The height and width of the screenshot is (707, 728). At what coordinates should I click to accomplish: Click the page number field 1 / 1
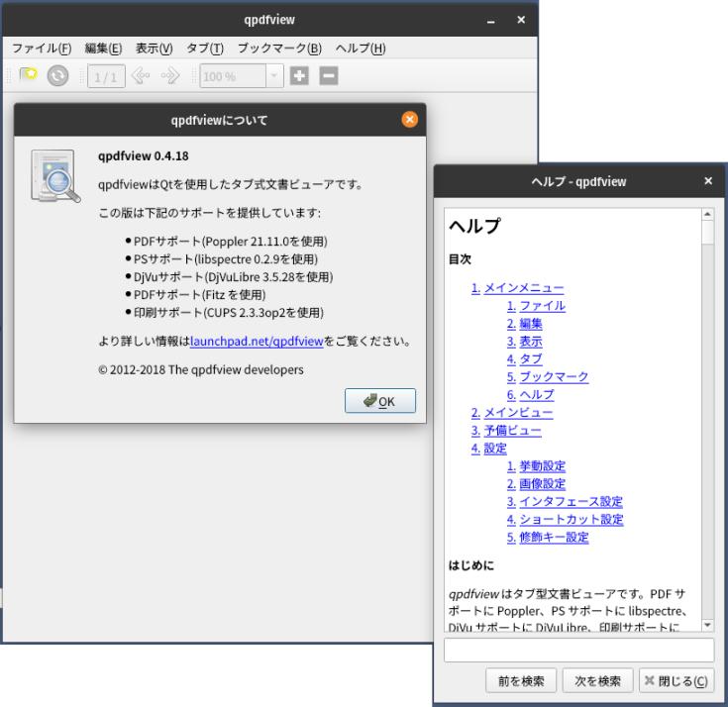(106, 76)
